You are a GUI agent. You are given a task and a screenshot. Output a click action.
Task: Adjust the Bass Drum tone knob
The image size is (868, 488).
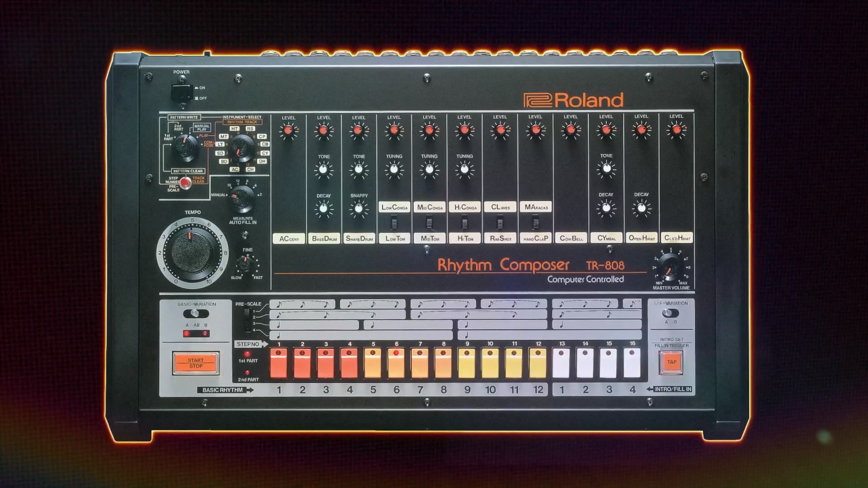[323, 170]
